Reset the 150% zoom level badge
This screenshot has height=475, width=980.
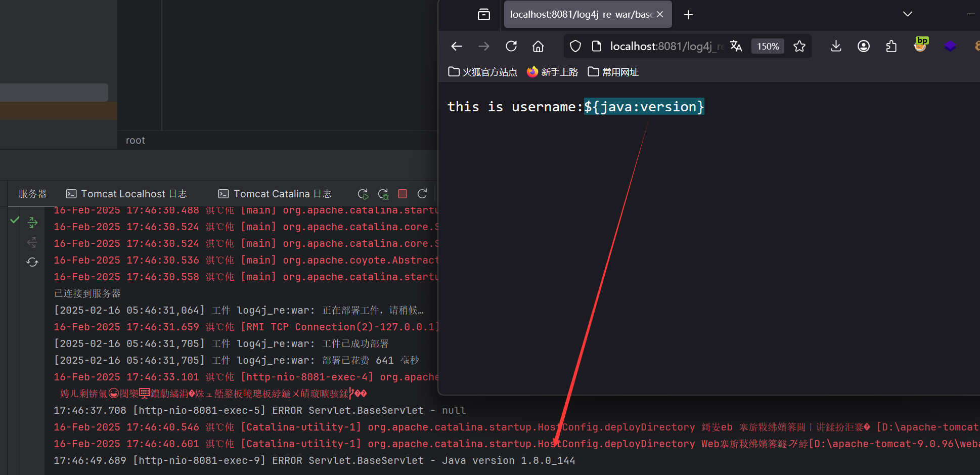tap(768, 47)
